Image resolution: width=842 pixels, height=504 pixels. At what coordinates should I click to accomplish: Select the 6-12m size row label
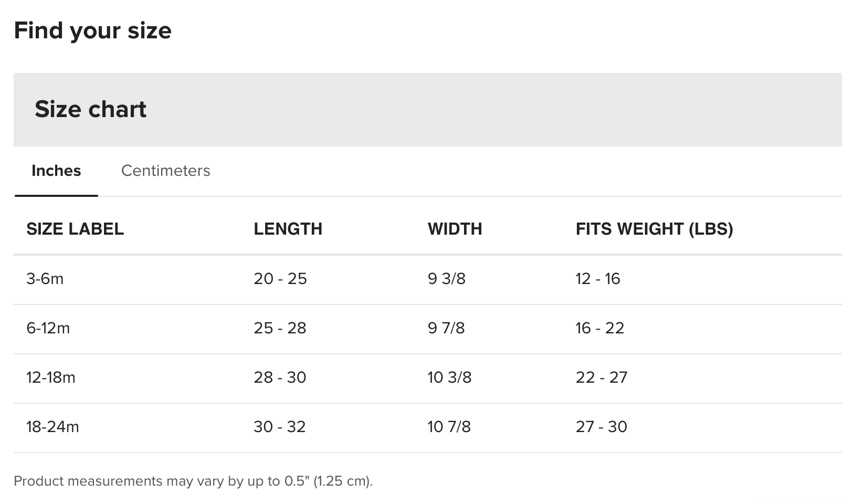pyautogui.click(x=48, y=328)
